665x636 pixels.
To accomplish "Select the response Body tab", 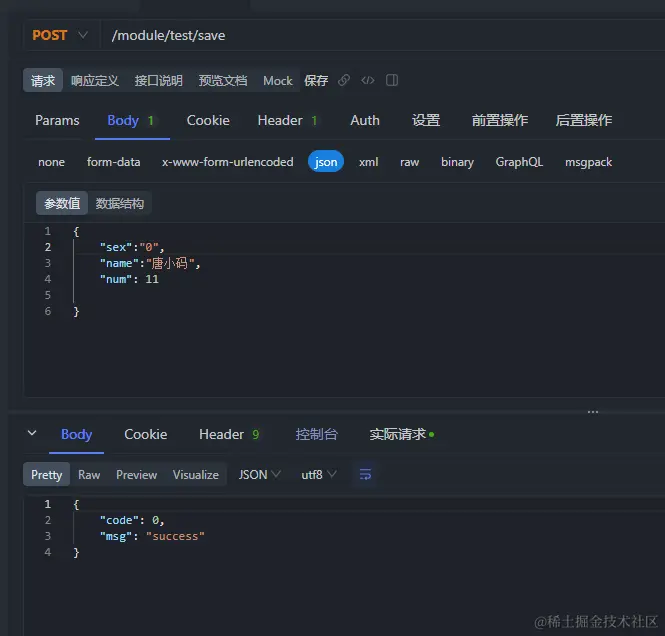I will [76, 435].
